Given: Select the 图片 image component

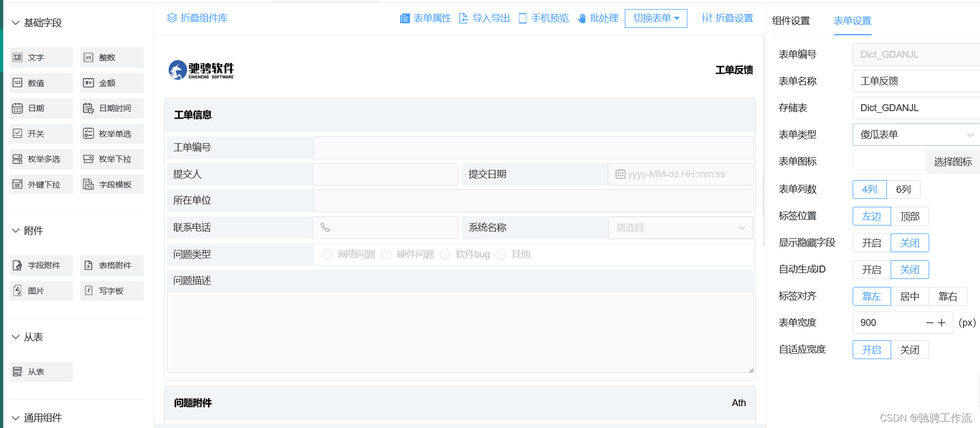Looking at the screenshot, I should pos(41,291).
